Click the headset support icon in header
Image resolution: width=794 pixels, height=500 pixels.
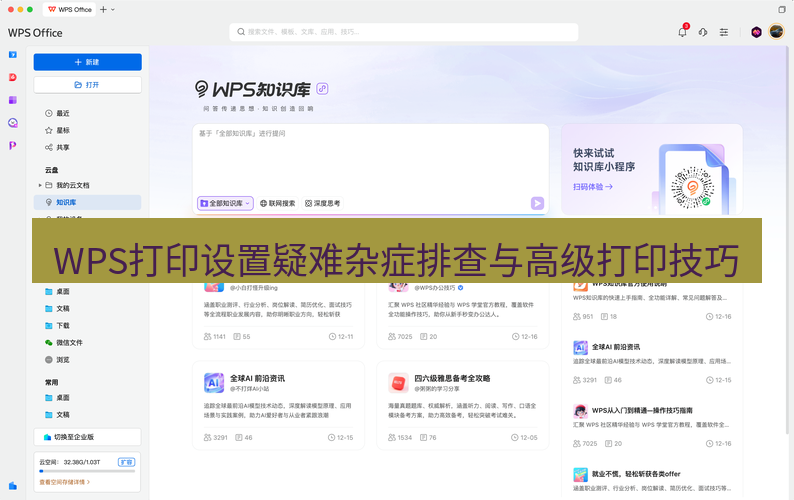tap(703, 32)
